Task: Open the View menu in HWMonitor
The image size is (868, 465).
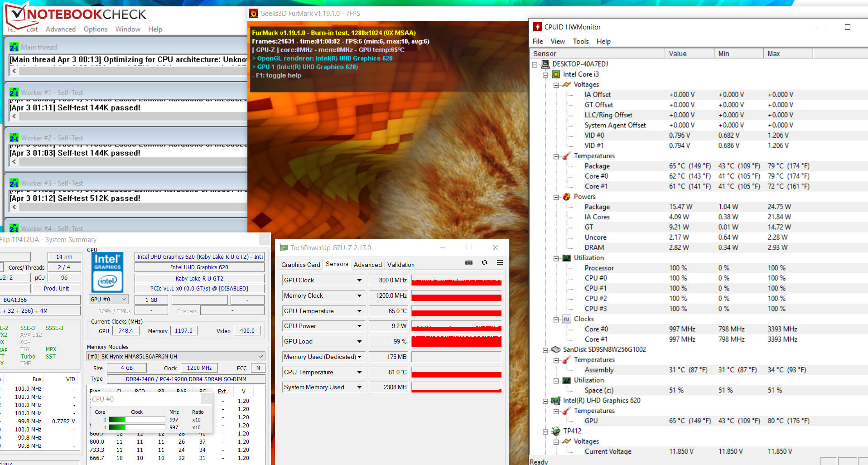Action: pos(558,41)
